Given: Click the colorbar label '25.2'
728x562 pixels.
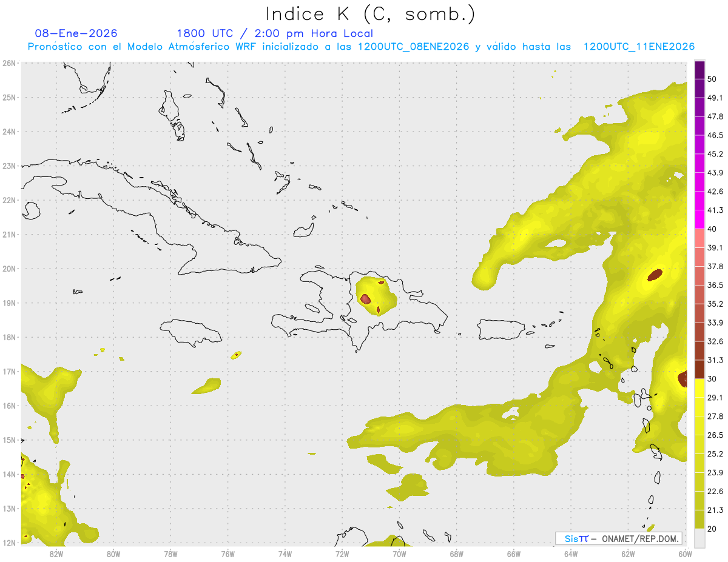Looking at the screenshot, I should (x=715, y=454).
